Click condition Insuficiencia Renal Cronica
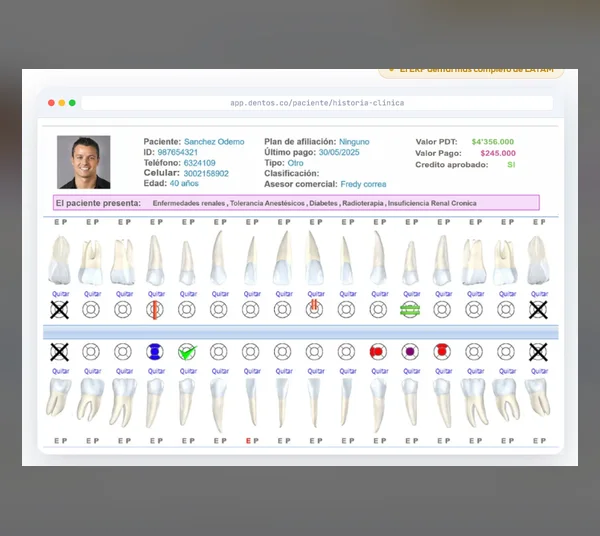The height and width of the screenshot is (536, 600). 432,203
